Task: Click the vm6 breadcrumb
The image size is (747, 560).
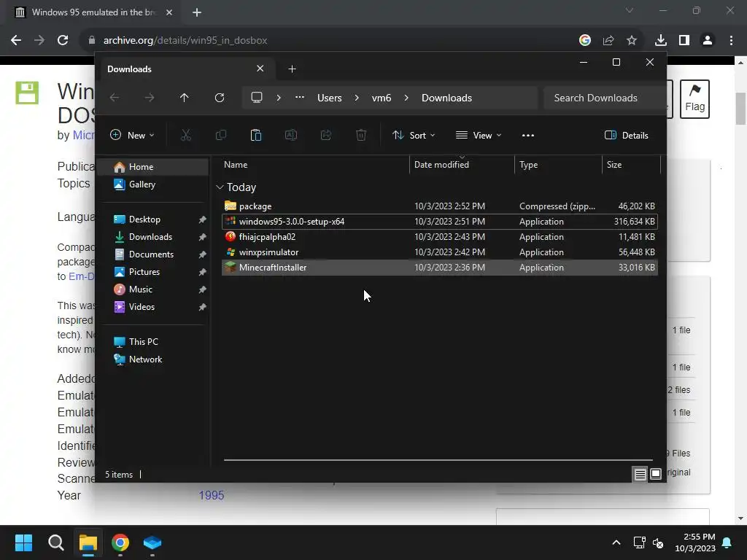Action: coord(381,98)
